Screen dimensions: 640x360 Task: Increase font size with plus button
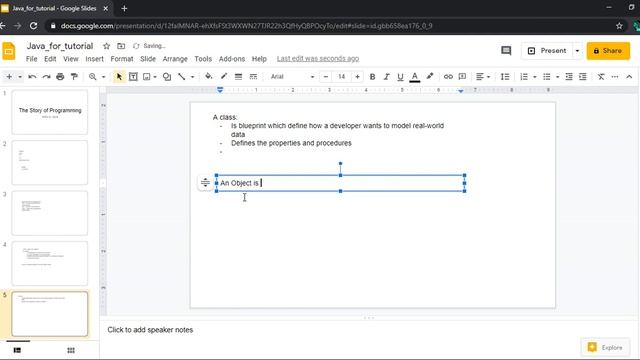click(x=358, y=77)
